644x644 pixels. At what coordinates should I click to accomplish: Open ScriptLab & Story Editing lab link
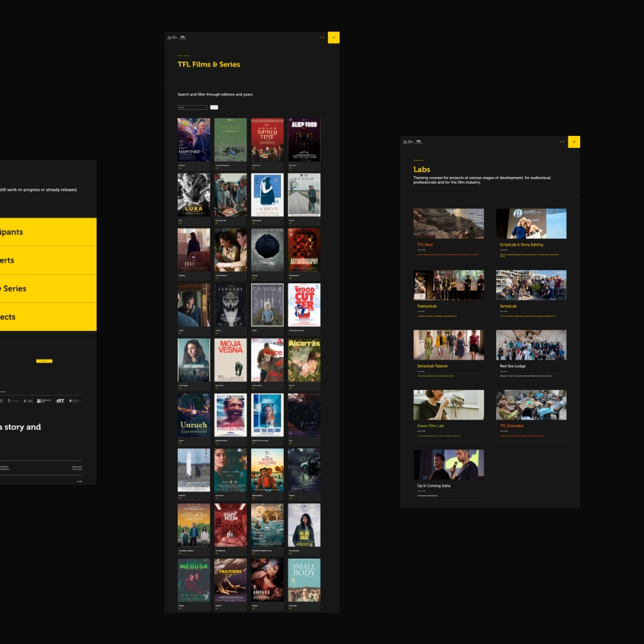click(x=521, y=244)
